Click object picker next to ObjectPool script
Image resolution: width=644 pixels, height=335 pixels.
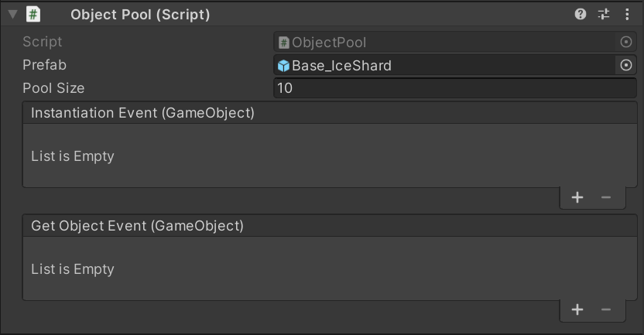[x=626, y=43]
